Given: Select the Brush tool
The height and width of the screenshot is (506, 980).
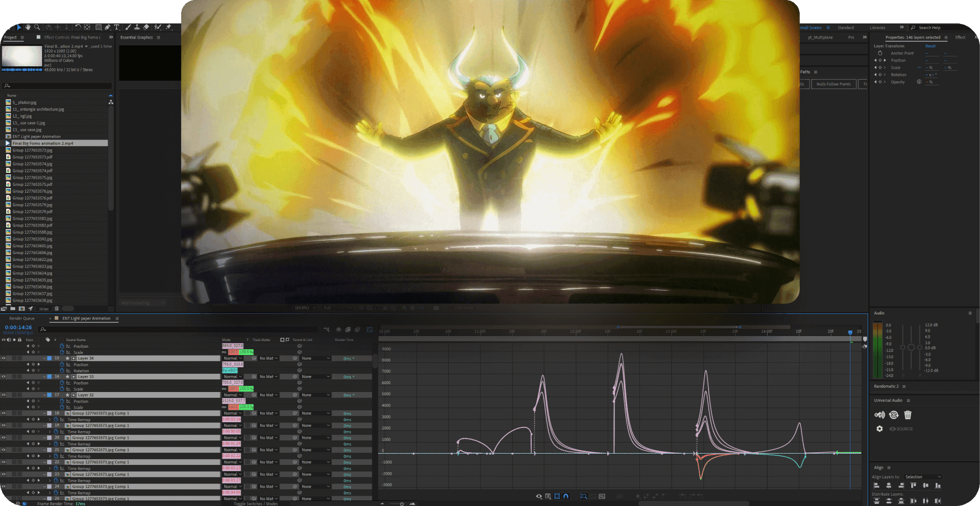Looking at the screenshot, I should 128,27.
